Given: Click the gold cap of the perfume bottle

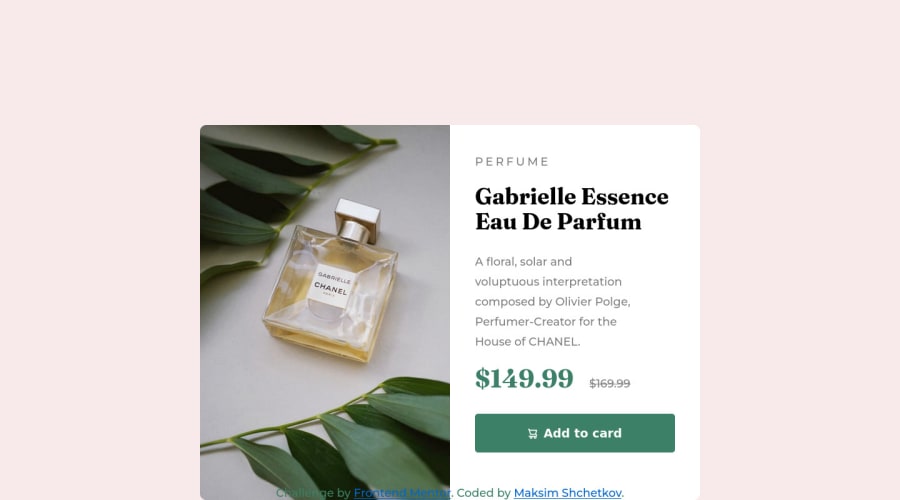Looking at the screenshot, I should 357,220.
